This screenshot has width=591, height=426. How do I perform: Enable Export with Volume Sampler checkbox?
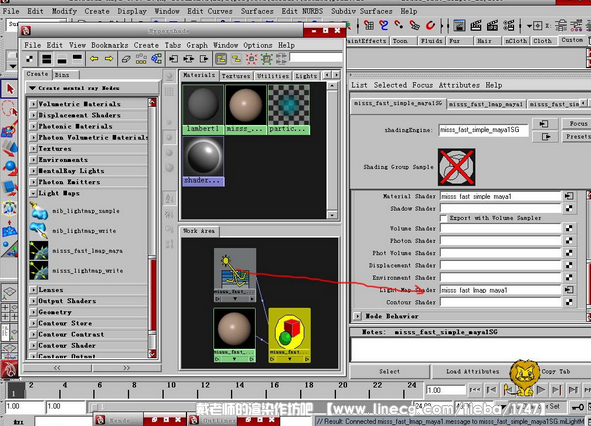click(443, 218)
